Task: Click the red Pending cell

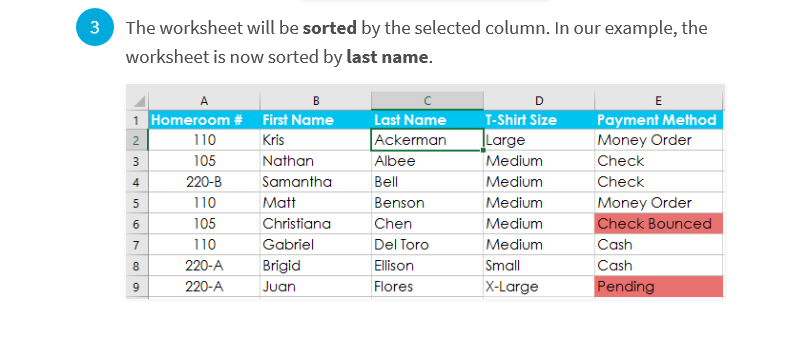Action: 659,287
